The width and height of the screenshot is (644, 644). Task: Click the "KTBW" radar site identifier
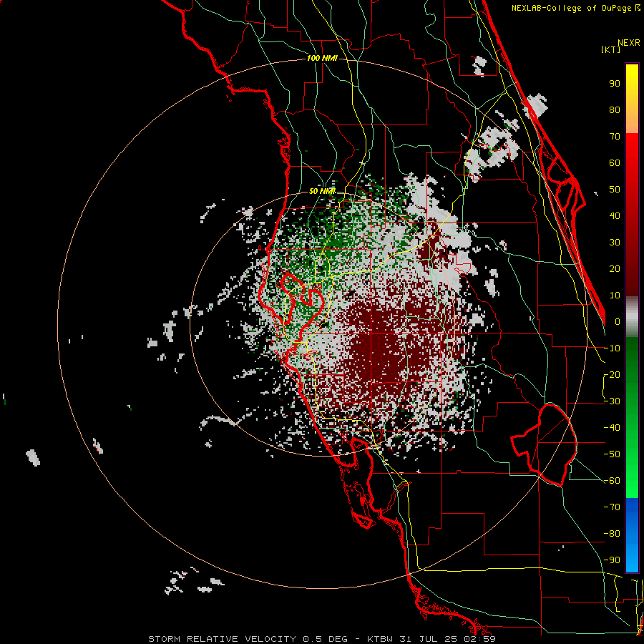pyautogui.click(x=380, y=639)
